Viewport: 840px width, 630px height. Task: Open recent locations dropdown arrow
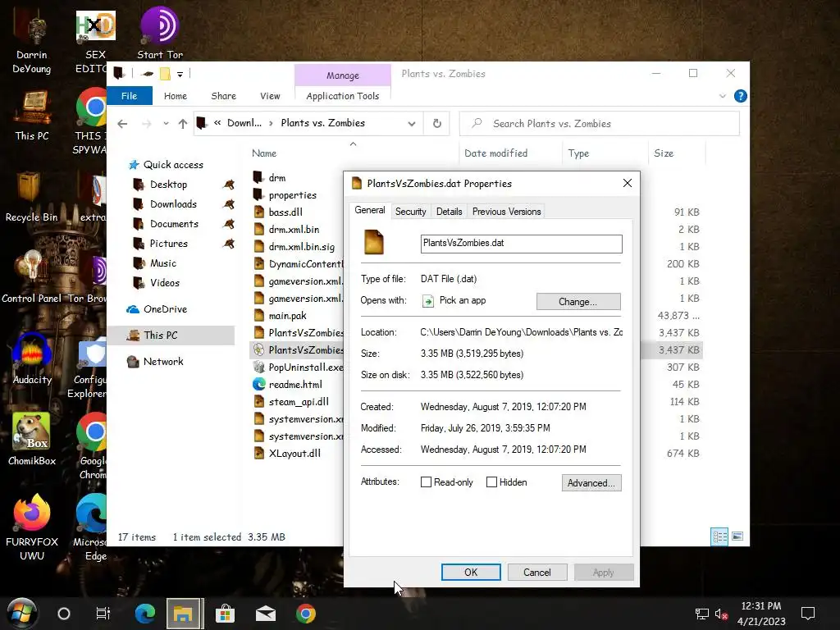tap(166, 124)
